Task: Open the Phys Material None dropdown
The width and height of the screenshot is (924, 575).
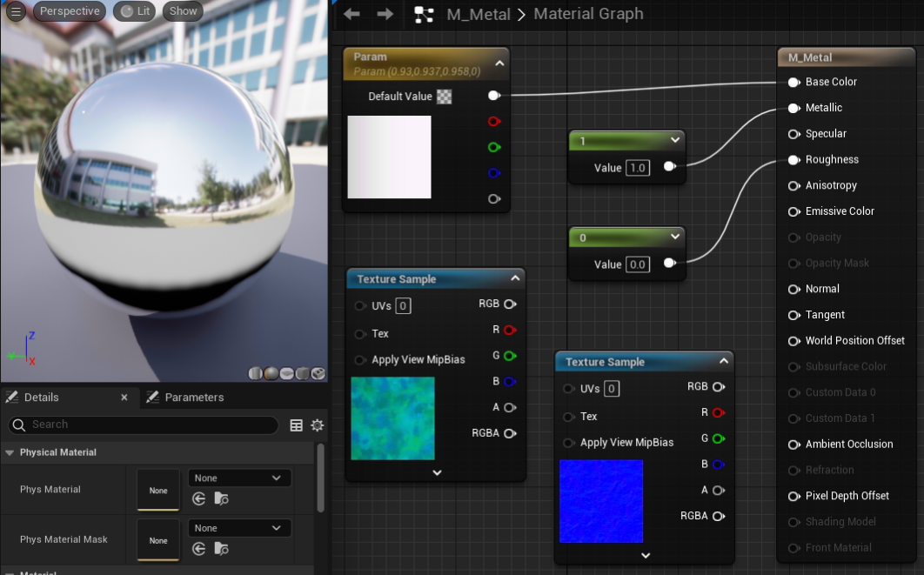Action: coord(239,478)
